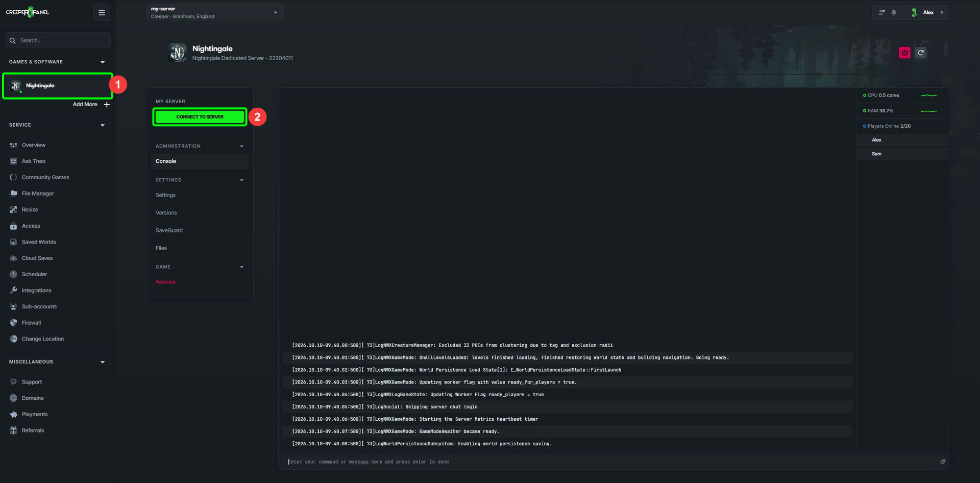Open the hamburger menu icon
Viewport: 980px width, 483px height.
(x=102, y=13)
